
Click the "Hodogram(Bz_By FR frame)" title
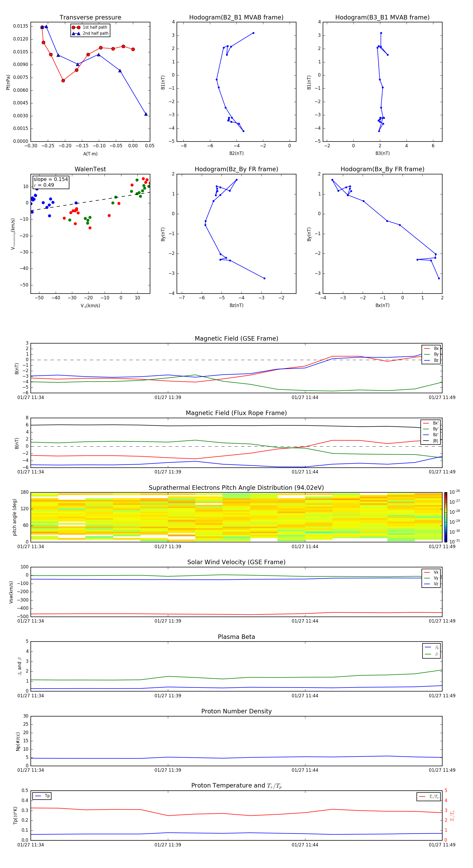click(236, 169)
